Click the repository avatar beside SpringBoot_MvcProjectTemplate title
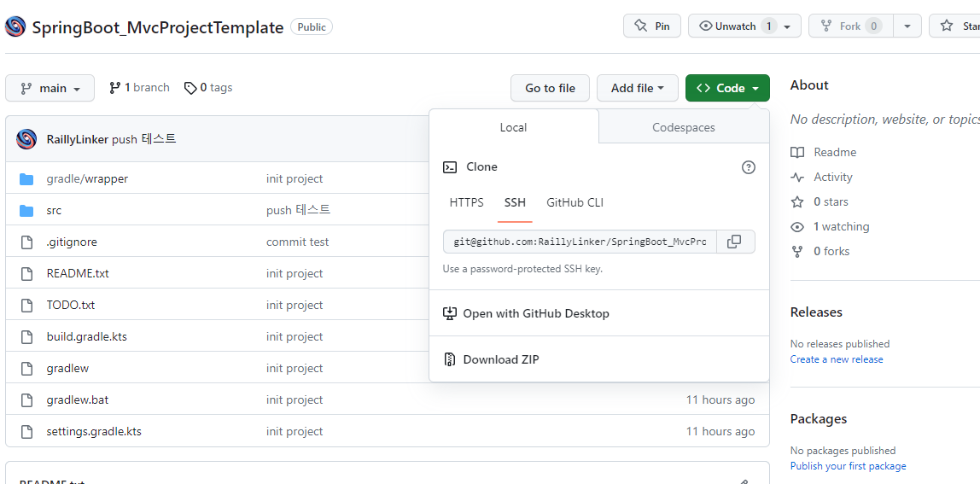This screenshot has height=484, width=980. (15, 27)
